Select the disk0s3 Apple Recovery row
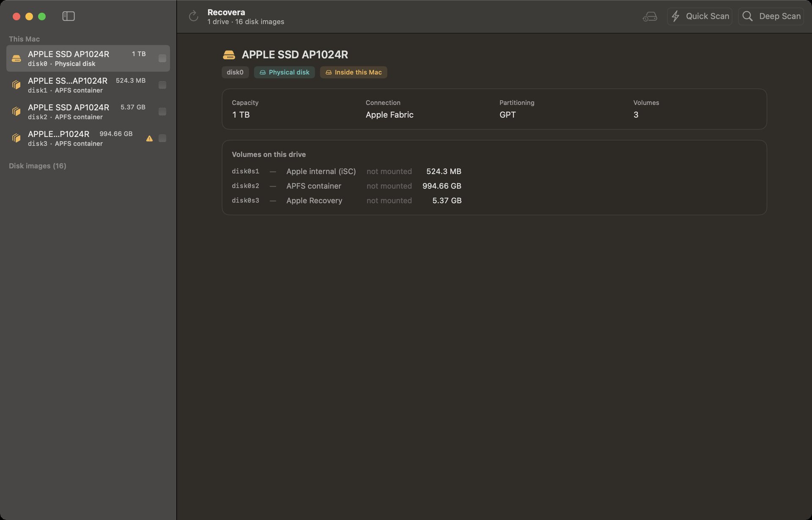 click(x=346, y=200)
